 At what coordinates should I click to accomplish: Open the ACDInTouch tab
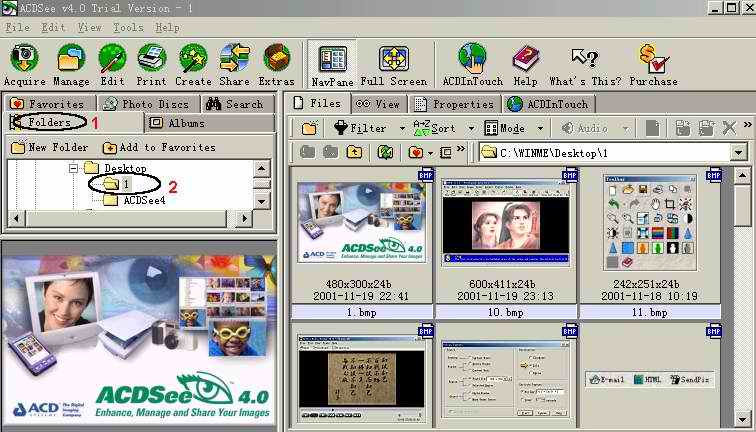[x=549, y=104]
